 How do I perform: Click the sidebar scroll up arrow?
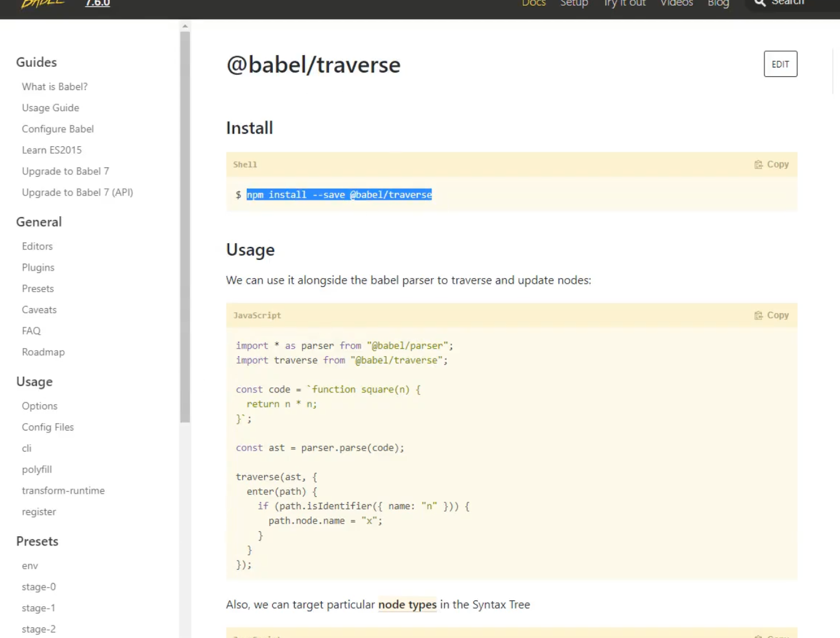click(x=185, y=26)
